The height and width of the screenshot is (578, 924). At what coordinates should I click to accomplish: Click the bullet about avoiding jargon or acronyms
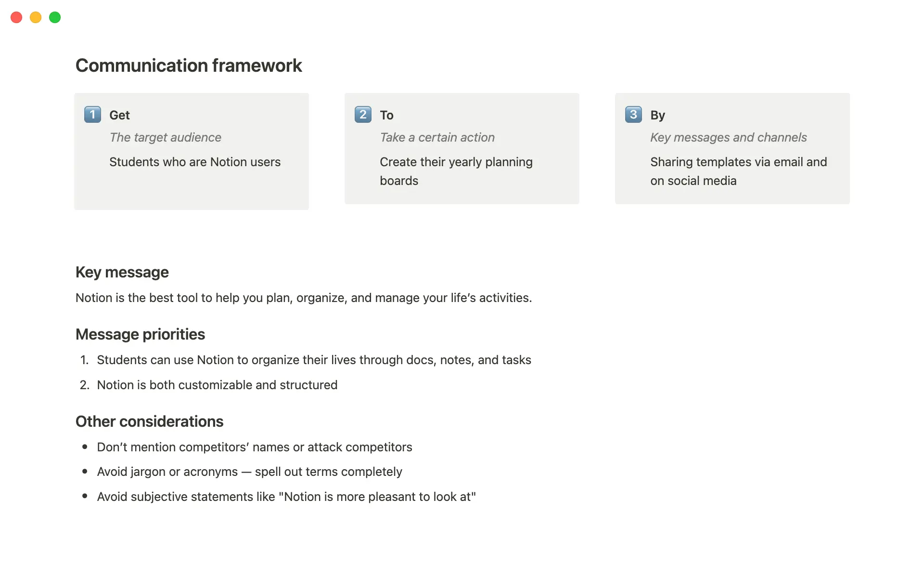[x=250, y=472]
